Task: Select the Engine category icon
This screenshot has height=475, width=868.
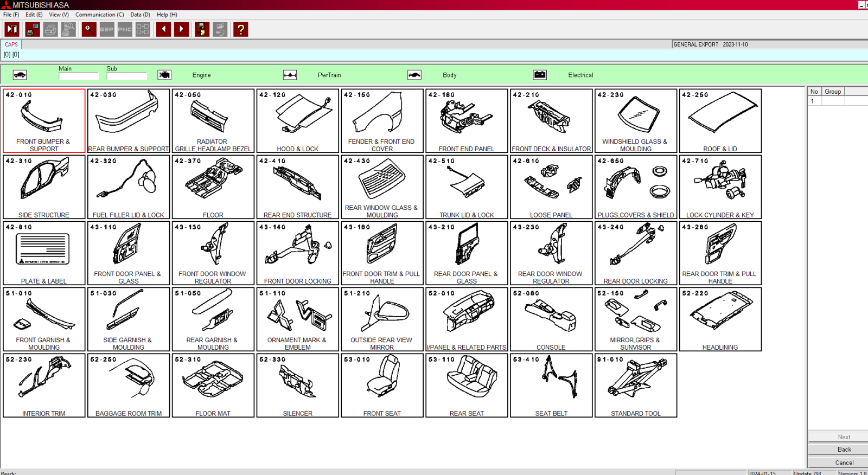Action: [164, 75]
